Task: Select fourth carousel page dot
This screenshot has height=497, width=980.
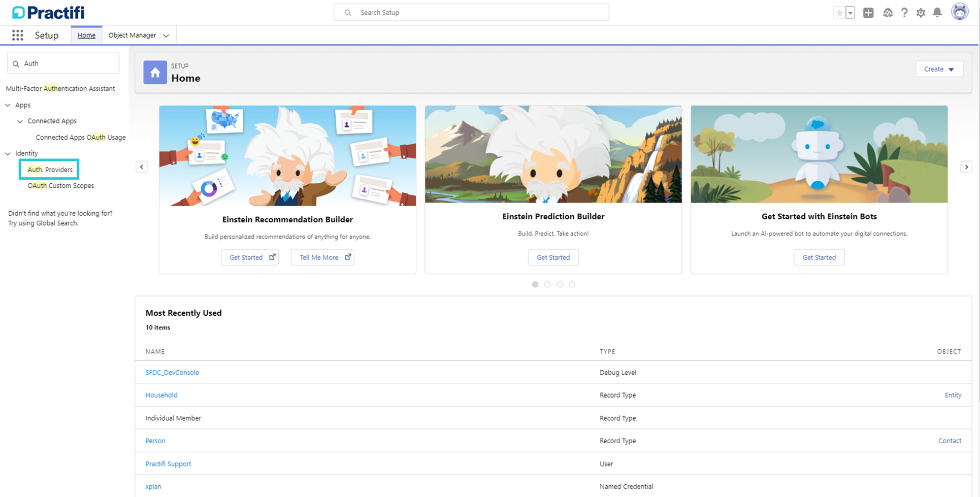Action: (x=572, y=284)
